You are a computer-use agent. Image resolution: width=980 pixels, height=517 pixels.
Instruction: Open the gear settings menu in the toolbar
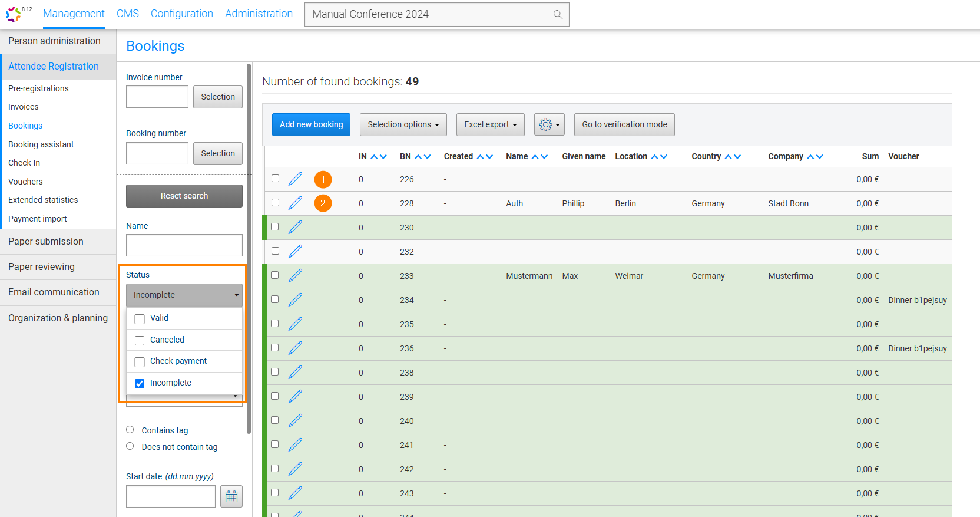[549, 125]
